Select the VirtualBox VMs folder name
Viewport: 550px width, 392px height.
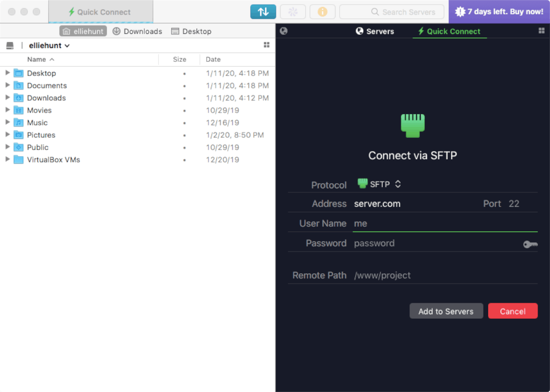(x=54, y=160)
